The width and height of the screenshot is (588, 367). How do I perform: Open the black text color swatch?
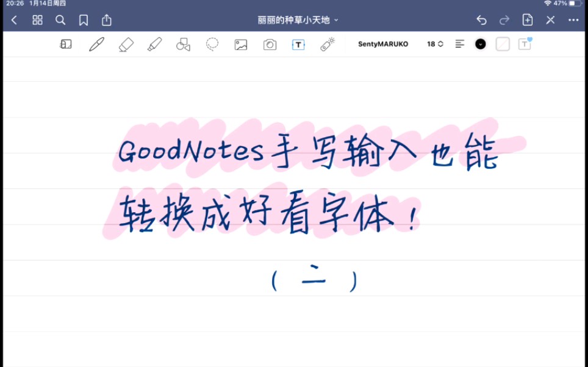click(481, 45)
